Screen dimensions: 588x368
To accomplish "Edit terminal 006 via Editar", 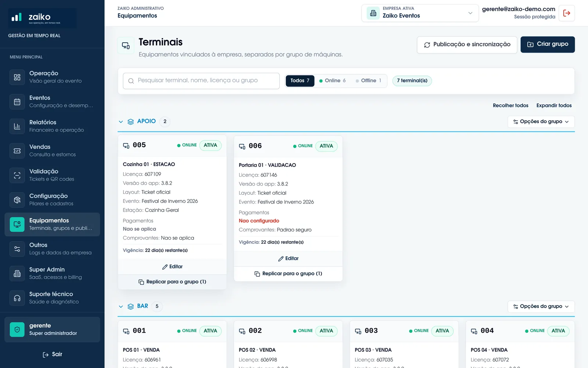I will (x=288, y=259).
